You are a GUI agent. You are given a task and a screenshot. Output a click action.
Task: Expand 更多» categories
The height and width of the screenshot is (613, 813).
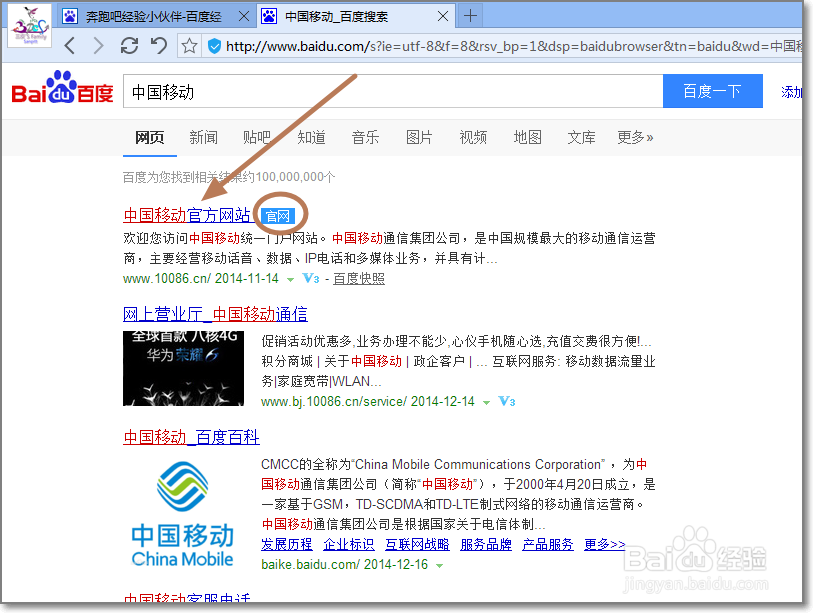[635, 137]
